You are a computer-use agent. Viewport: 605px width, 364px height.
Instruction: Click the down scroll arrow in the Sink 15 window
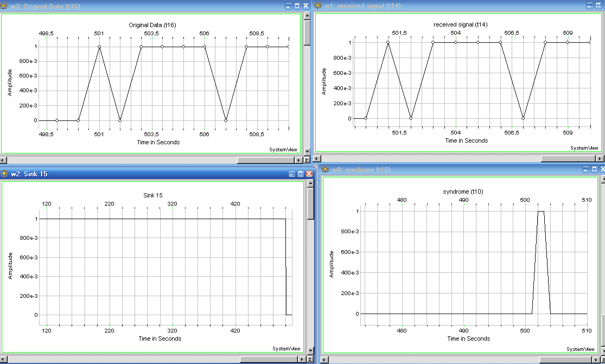(x=310, y=351)
